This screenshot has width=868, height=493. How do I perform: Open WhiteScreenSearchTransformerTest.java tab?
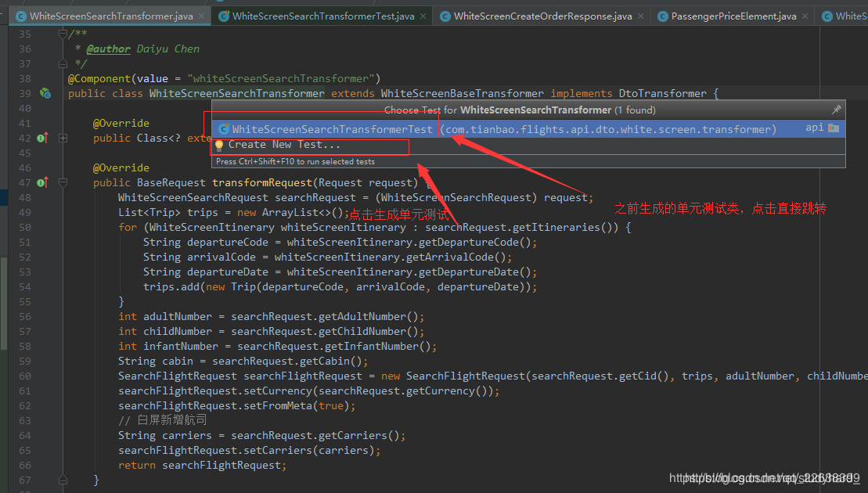pyautogui.click(x=323, y=16)
